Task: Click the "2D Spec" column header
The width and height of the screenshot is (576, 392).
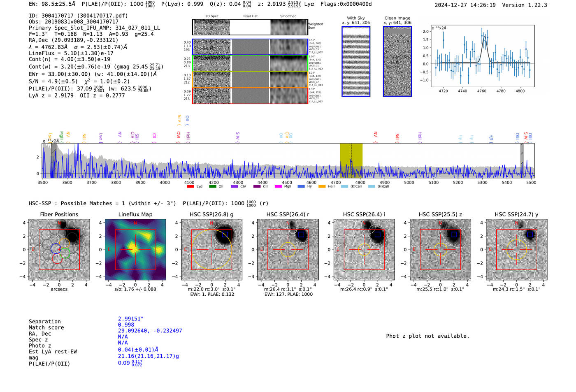Action: click(212, 16)
